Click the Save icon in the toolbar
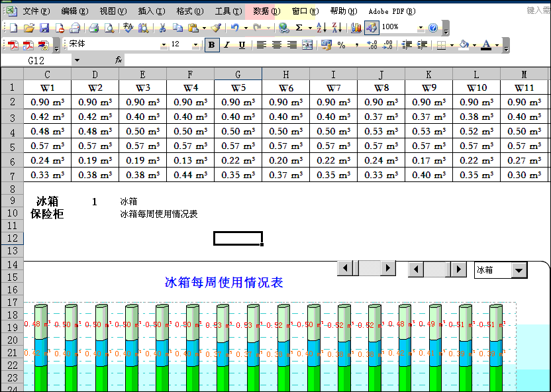551x392 pixels. (44, 28)
